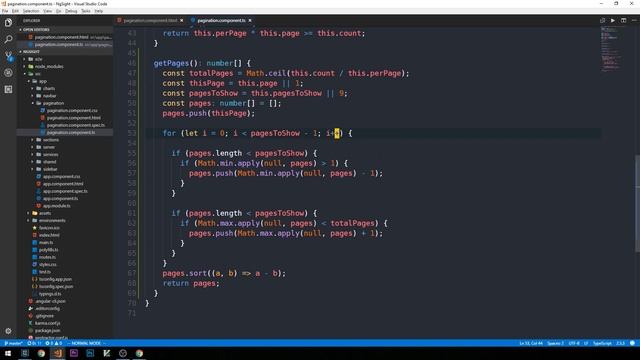Open main.ts file
This screenshot has height=360, width=640.
click(46, 242)
